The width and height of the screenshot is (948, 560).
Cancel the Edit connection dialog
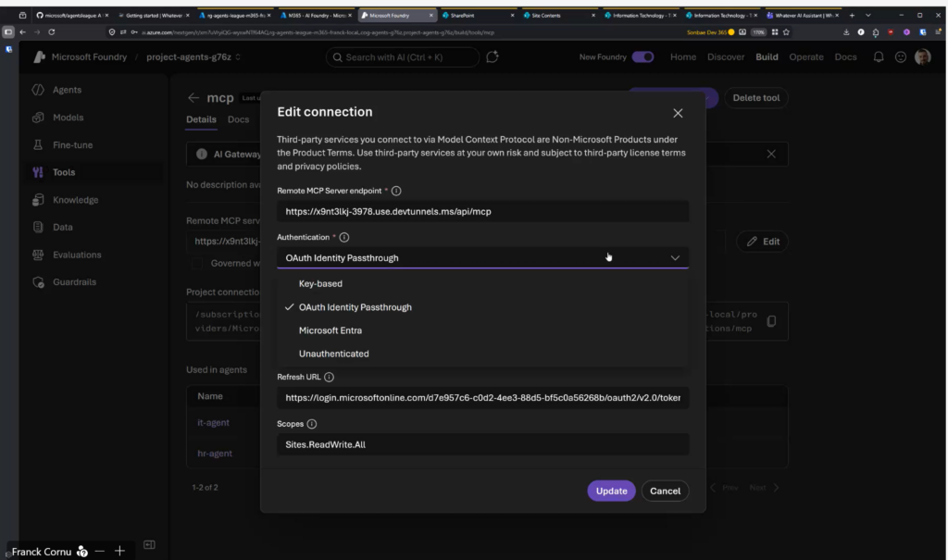(665, 492)
